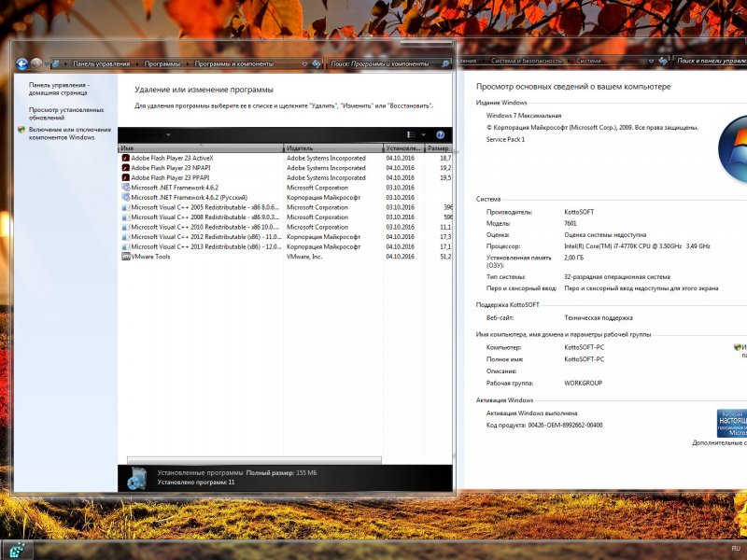The width and height of the screenshot is (747, 560).
Task: Open address history dropdown in Система window
Action: click(x=651, y=61)
